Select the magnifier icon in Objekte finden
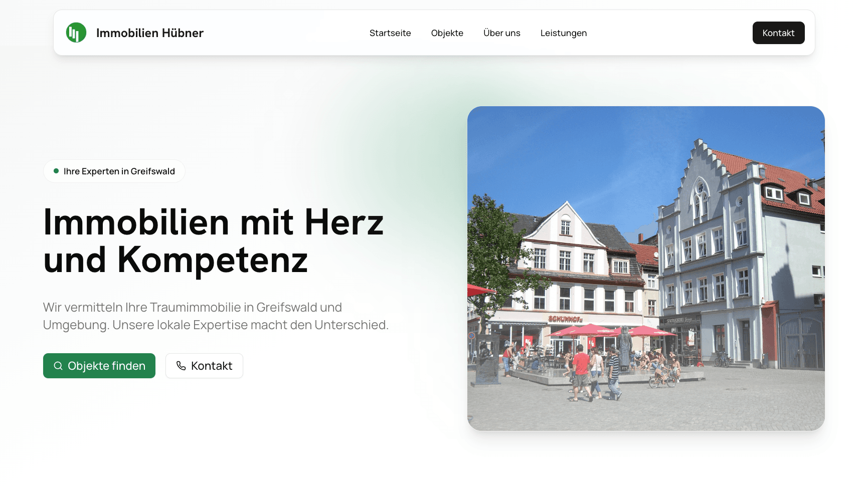The image size is (868, 495). [58, 366]
